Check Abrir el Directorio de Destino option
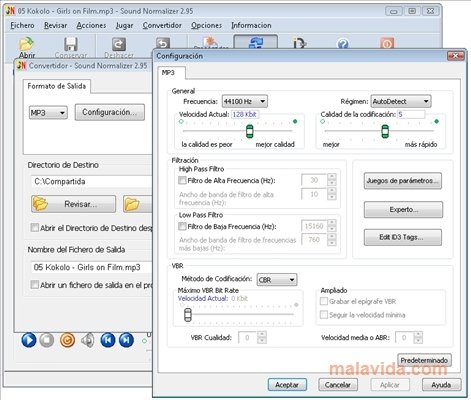This screenshot has width=471, height=400. pyautogui.click(x=34, y=228)
